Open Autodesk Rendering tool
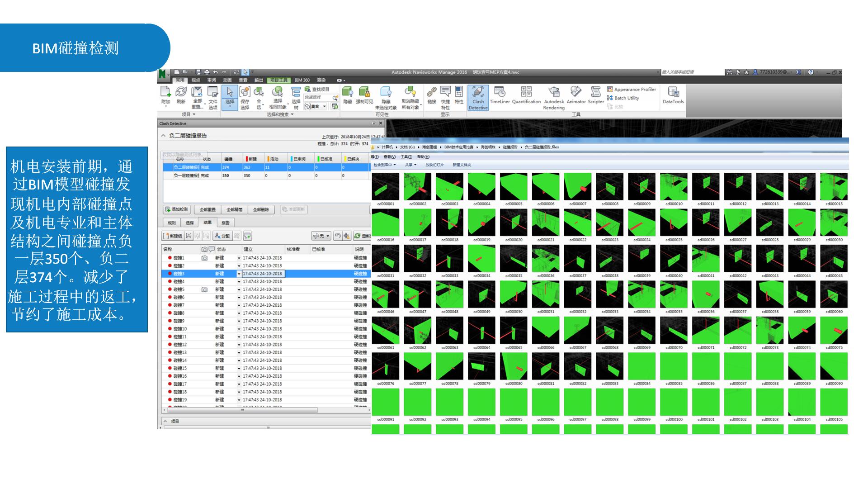Image resolution: width=868 pixels, height=488 pixels. click(x=554, y=98)
